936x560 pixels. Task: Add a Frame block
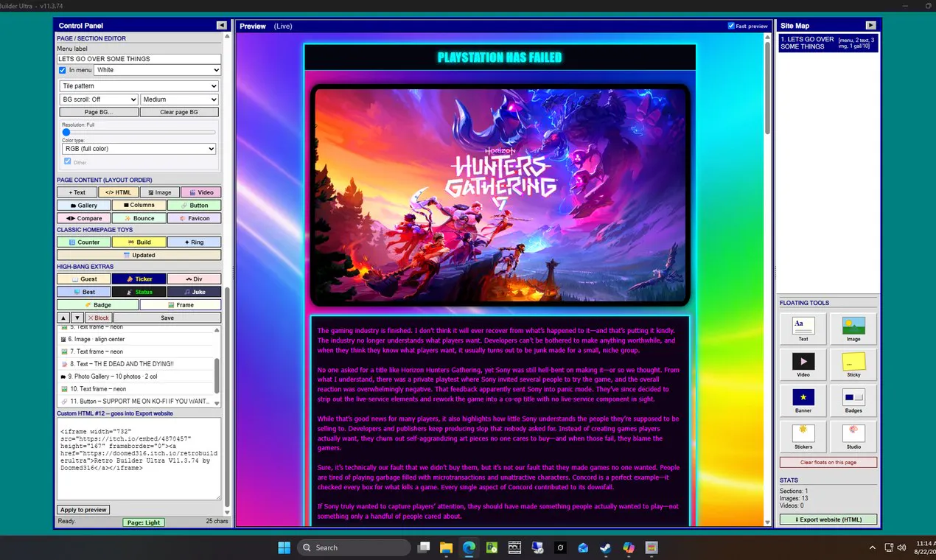181,305
